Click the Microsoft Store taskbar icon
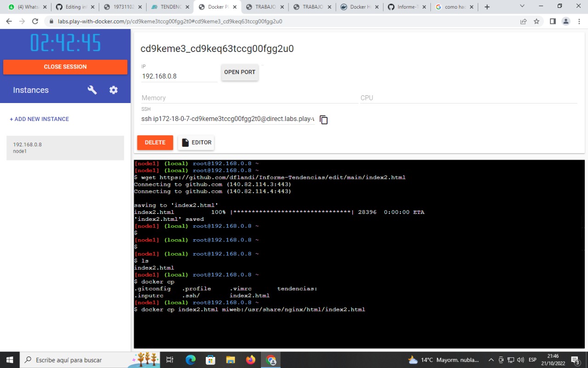Viewport: 588px width, 368px height. 210,360
